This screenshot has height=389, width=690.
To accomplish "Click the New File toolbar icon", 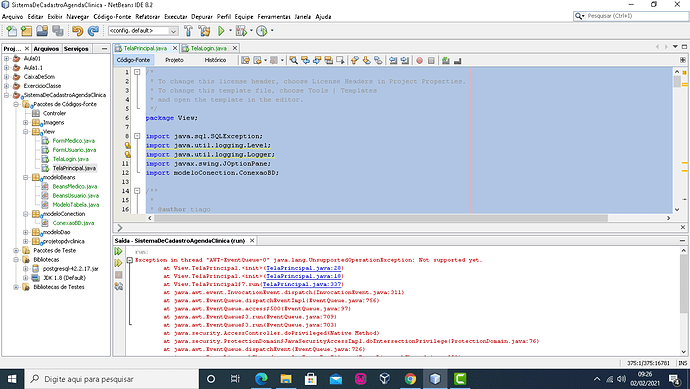I will pos(11,31).
